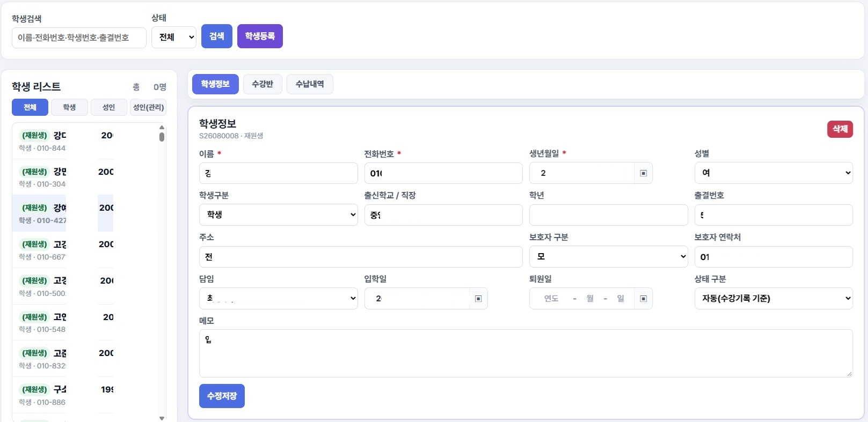
Task: Select the 전체 list filter tab
Action: (x=30, y=107)
